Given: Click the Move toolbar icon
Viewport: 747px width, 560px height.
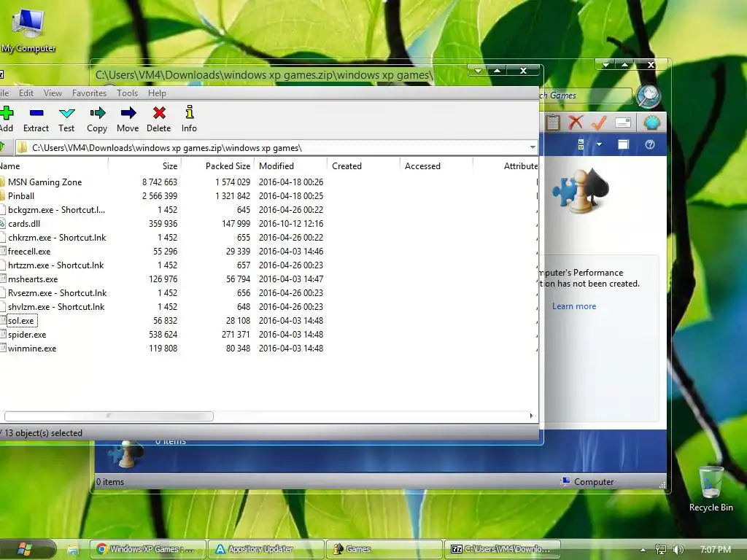Looking at the screenshot, I should point(128,119).
